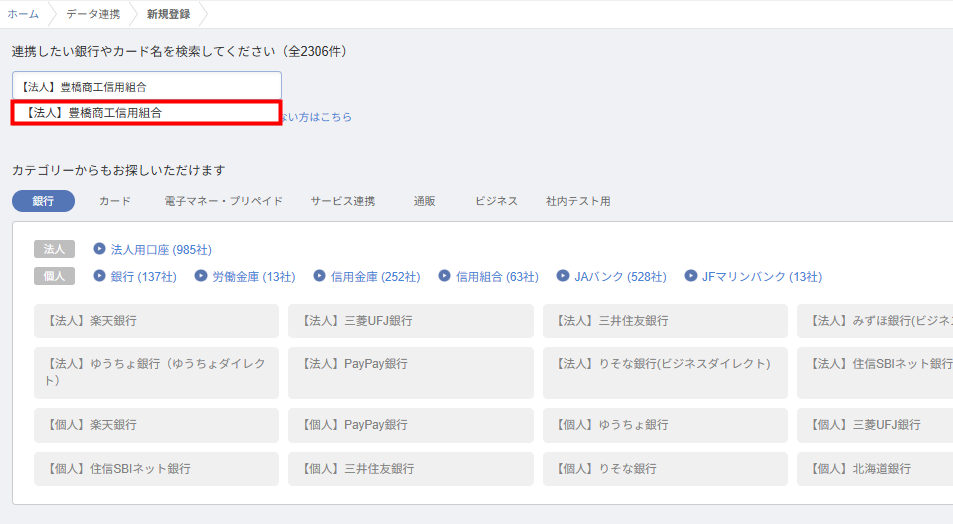Click the 法人 category label
The height and width of the screenshot is (524, 953).
click(54, 249)
